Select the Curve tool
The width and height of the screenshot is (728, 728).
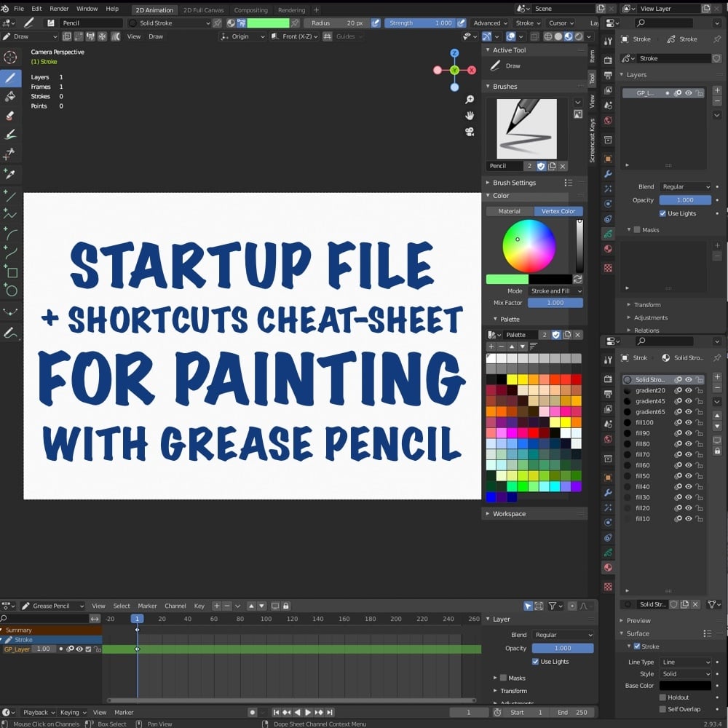coord(10,253)
